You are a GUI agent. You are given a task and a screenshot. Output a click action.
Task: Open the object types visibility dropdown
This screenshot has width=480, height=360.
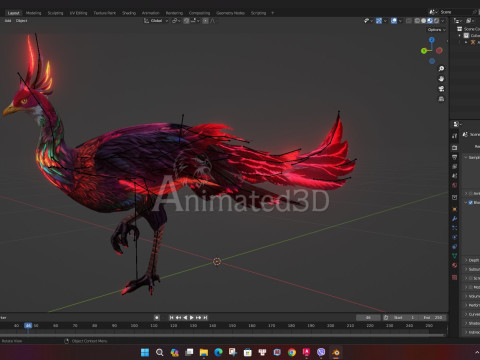pyautogui.click(x=368, y=21)
